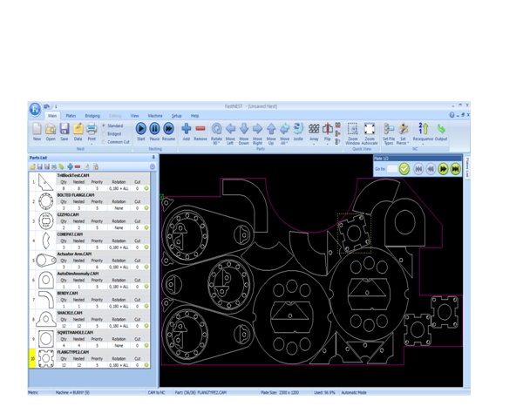Click the Add part plus icon
The width and height of the screenshot is (523, 420).
186,129
